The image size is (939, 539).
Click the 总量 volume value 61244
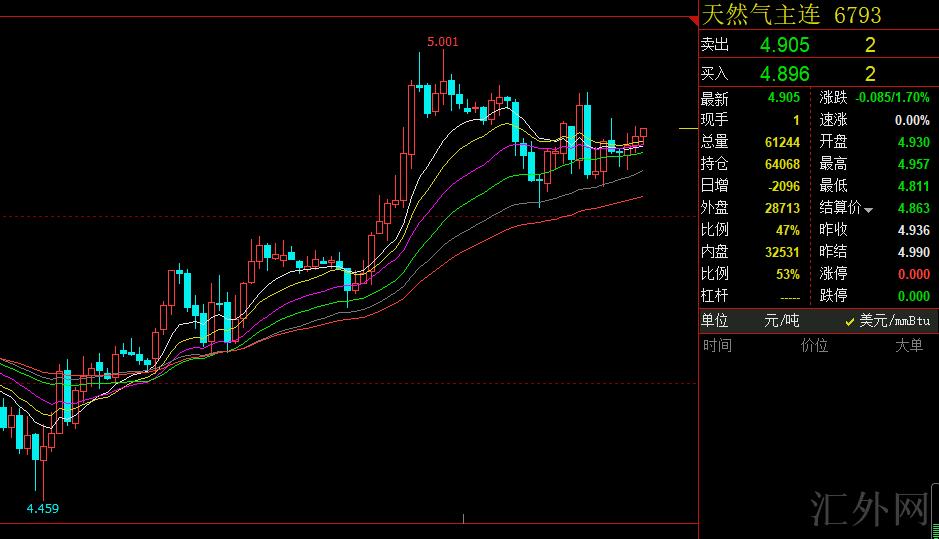tap(780, 142)
